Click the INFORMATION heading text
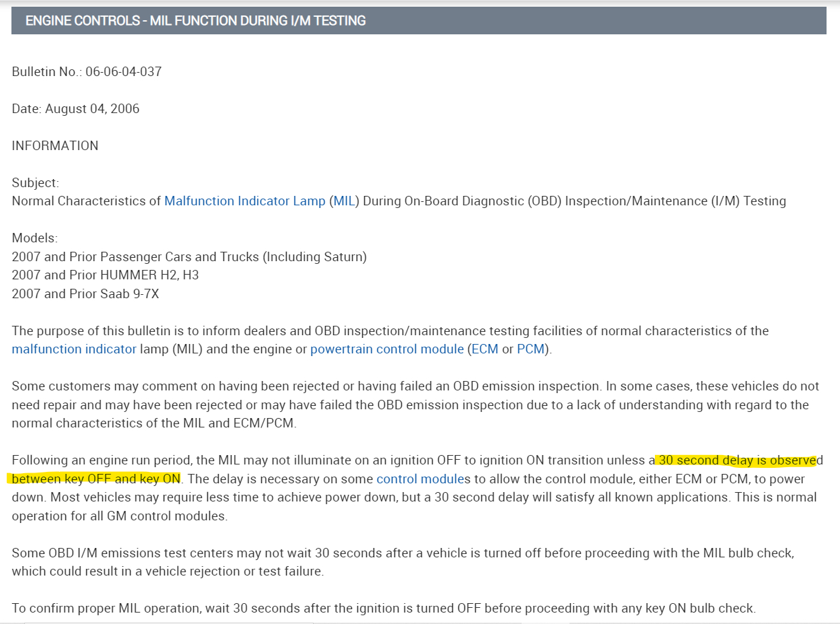This screenshot has width=840, height=624. click(55, 145)
